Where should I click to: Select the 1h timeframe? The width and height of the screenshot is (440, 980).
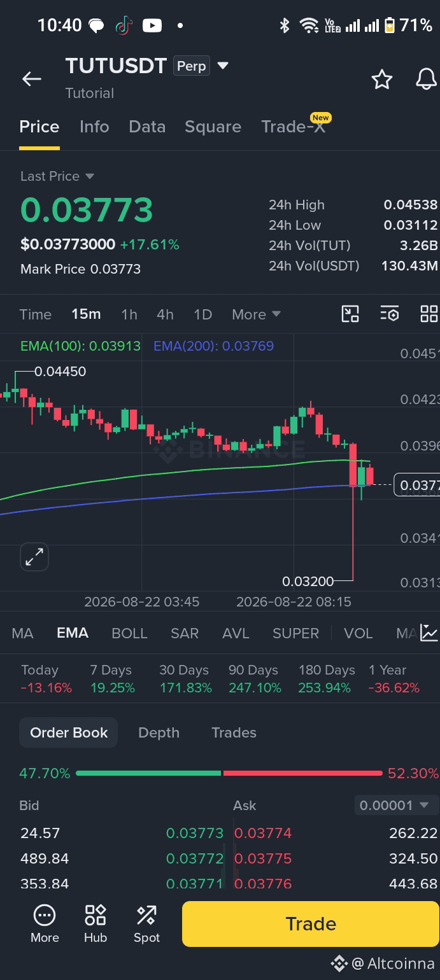pos(129,314)
